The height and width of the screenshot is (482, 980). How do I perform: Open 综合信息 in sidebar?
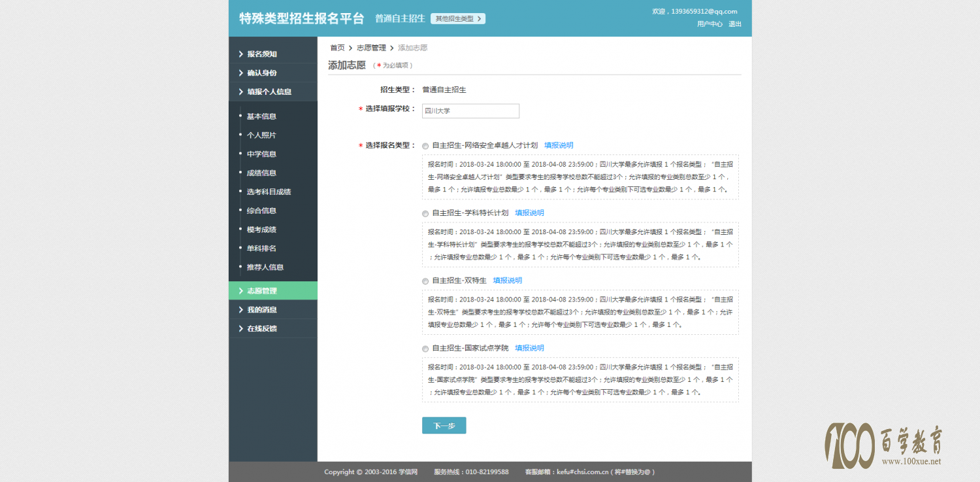pos(261,211)
